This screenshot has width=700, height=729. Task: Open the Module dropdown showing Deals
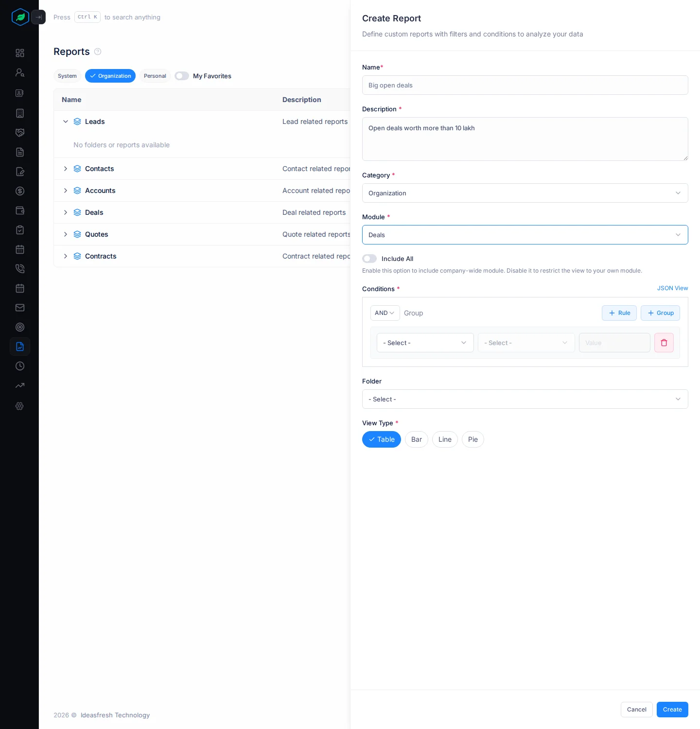(525, 235)
